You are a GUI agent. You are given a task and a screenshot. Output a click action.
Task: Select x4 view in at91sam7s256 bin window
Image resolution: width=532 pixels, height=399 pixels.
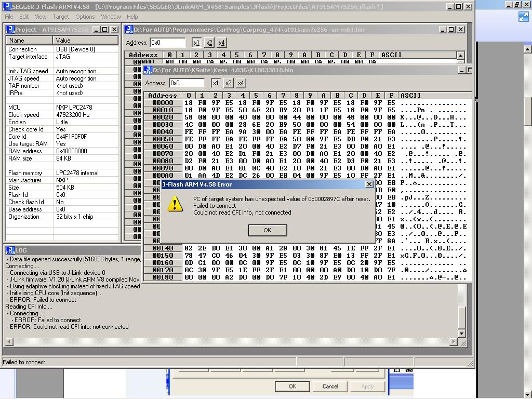point(221,43)
